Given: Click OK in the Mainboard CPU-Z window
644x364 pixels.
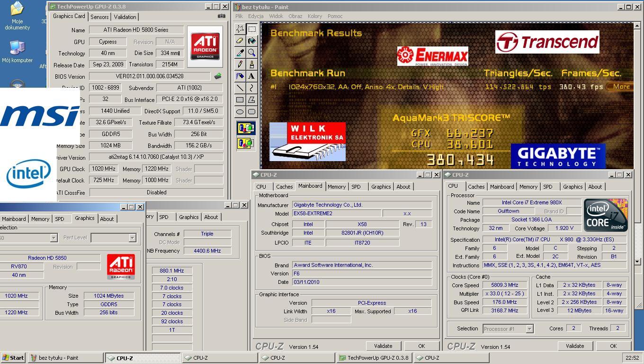Looking at the screenshot, I should pyautogui.click(x=421, y=346).
